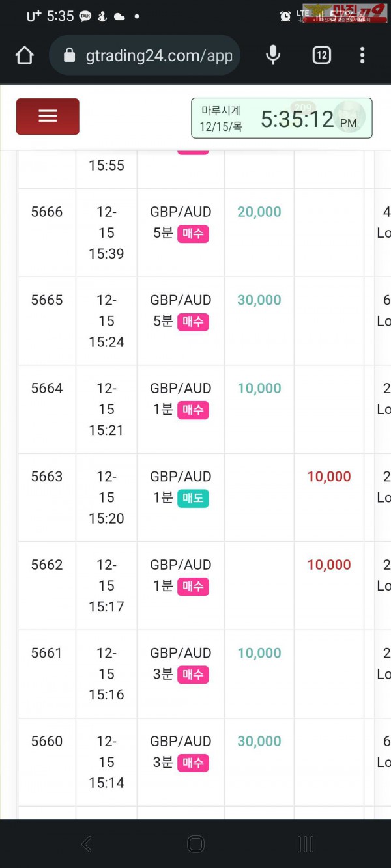The width and height of the screenshot is (391, 868).
Task: Open the tab switcher showing 12
Action: pyautogui.click(x=321, y=55)
